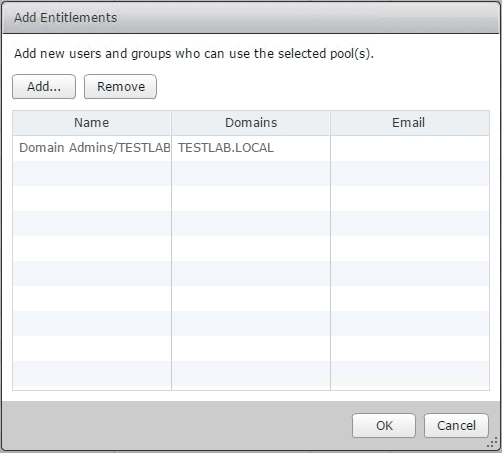Click the TESTLAB.LOCAL domain cell
Viewport: 502px width, 453px height.
pyautogui.click(x=226, y=148)
